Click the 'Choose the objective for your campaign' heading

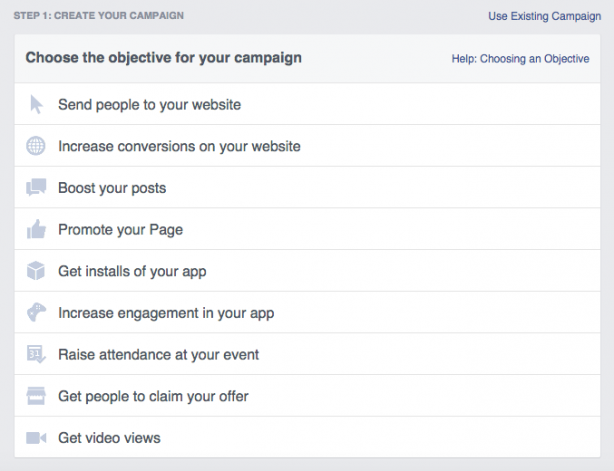click(164, 58)
